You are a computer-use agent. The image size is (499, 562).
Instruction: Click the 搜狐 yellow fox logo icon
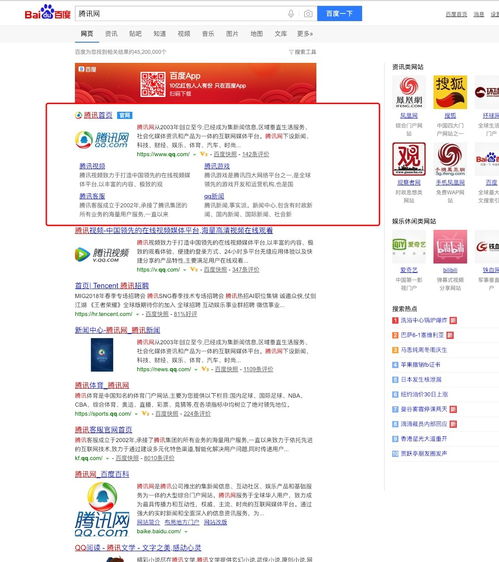click(x=450, y=92)
